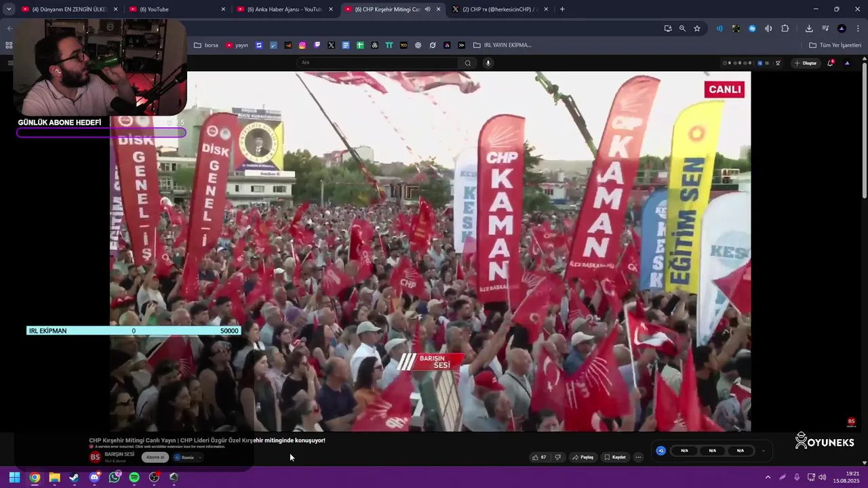868x488 pixels.
Task: Open the Chrome extensions puzzle icon
Action: (x=785, y=28)
